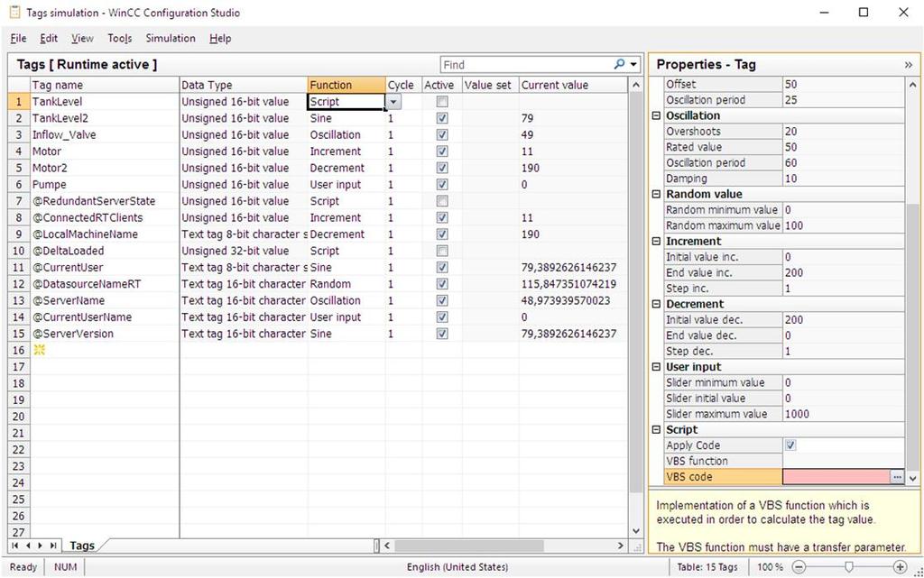Toggle Active checkbox for @ServerVersion
924x578 pixels.
pyautogui.click(x=442, y=334)
